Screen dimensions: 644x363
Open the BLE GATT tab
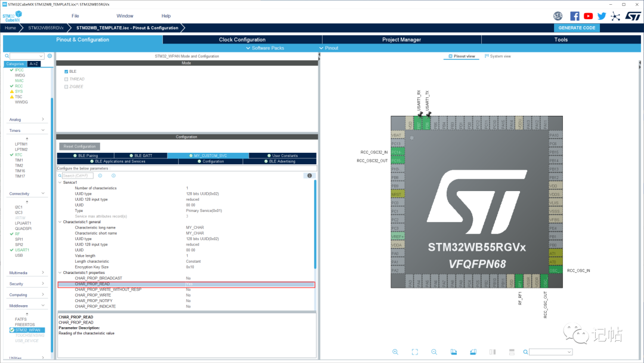[x=141, y=156]
